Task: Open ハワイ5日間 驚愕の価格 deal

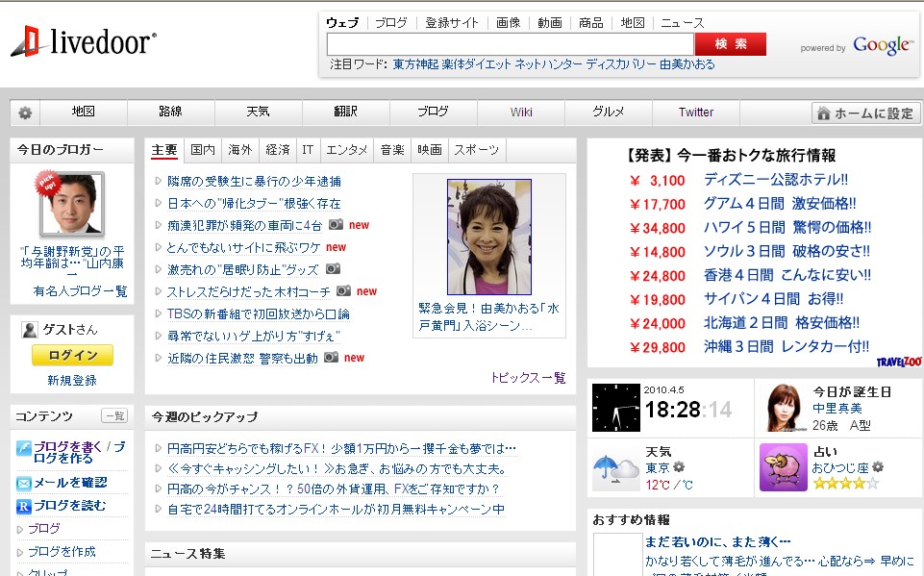Action: (x=787, y=227)
